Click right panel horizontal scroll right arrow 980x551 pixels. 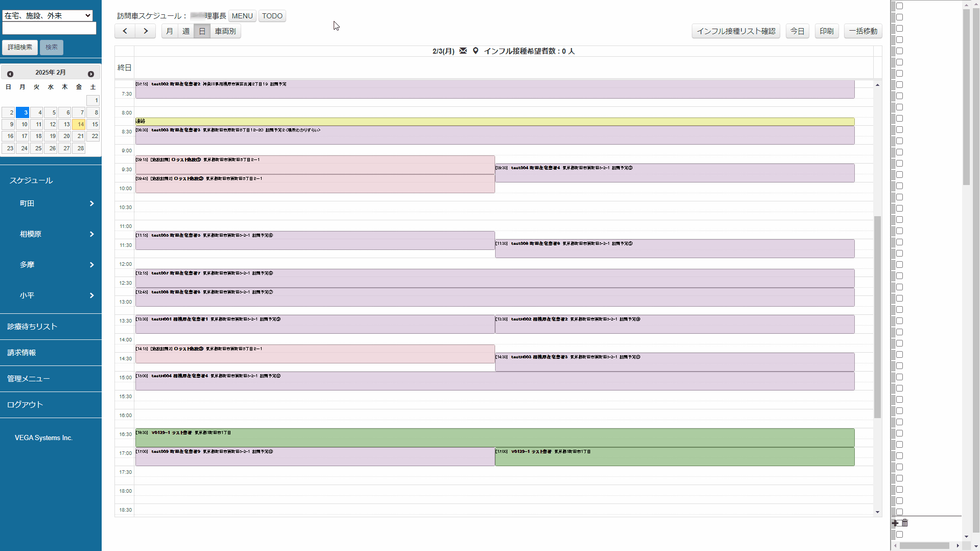958,545
